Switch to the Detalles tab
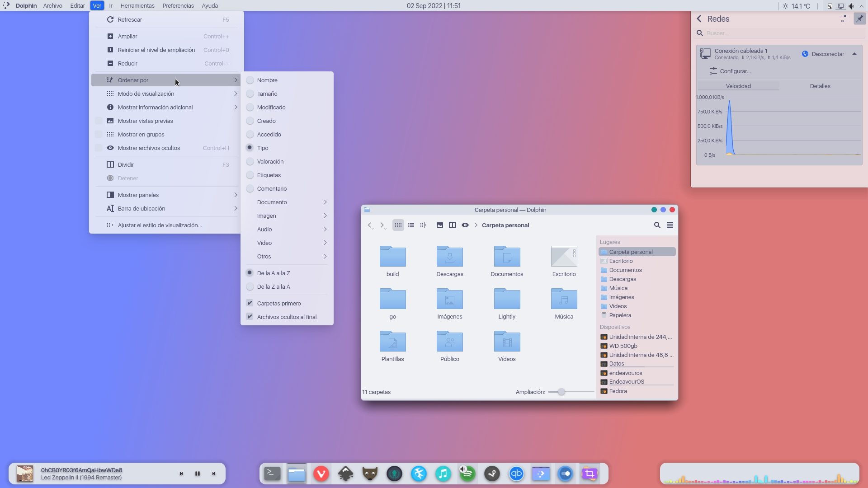Image resolution: width=868 pixels, height=488 pixels. tap(820, 86)
